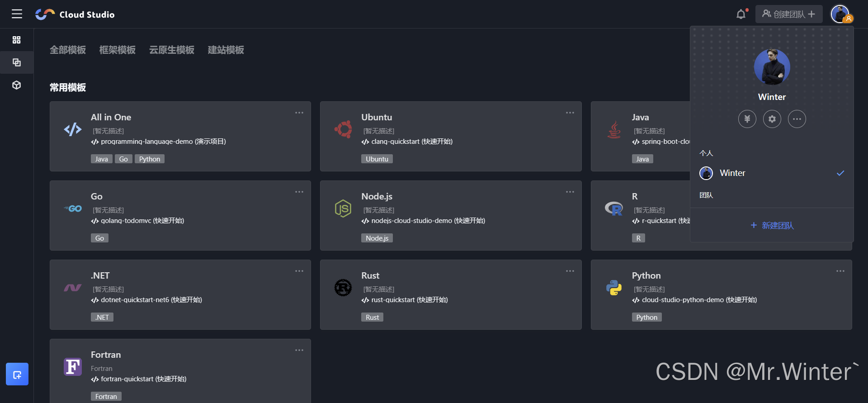
Task: Open All in One card's more menu
Action: click(299, 113)
